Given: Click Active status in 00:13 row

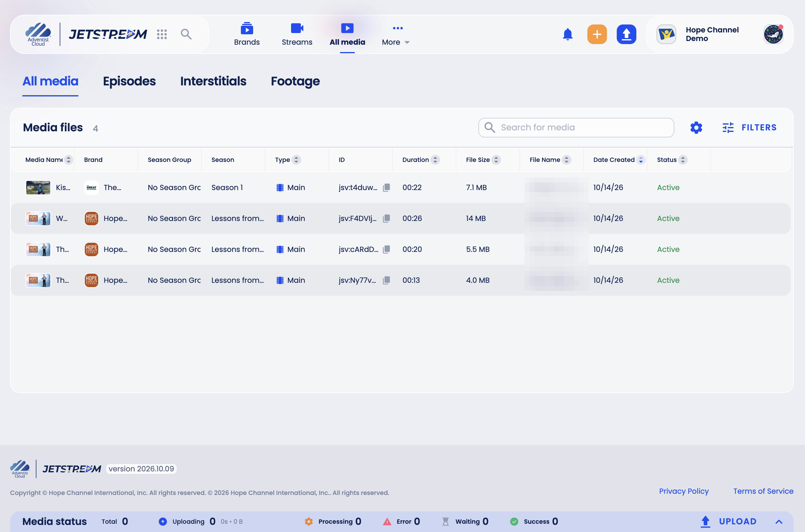Looking at the screenshot, I should (668, 280).
